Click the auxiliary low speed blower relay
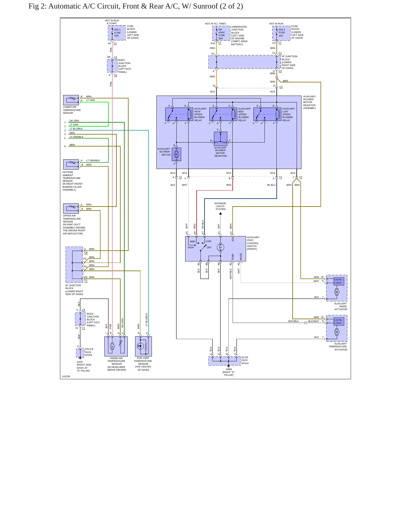Image resolution: width=411 pixels, height=532 pixels. [267, 114]
